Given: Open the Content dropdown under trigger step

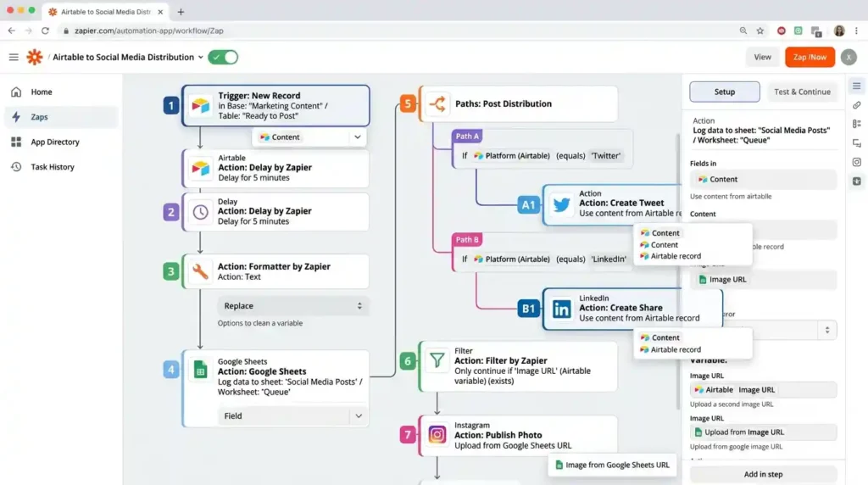Looking at the screenshot, I should click(309, 137).
